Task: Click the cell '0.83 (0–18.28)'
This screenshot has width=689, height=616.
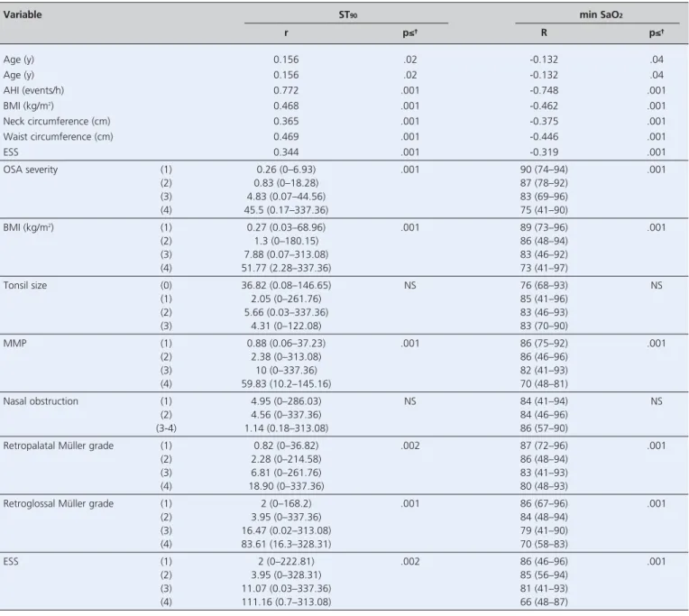Action: [286, 183]
